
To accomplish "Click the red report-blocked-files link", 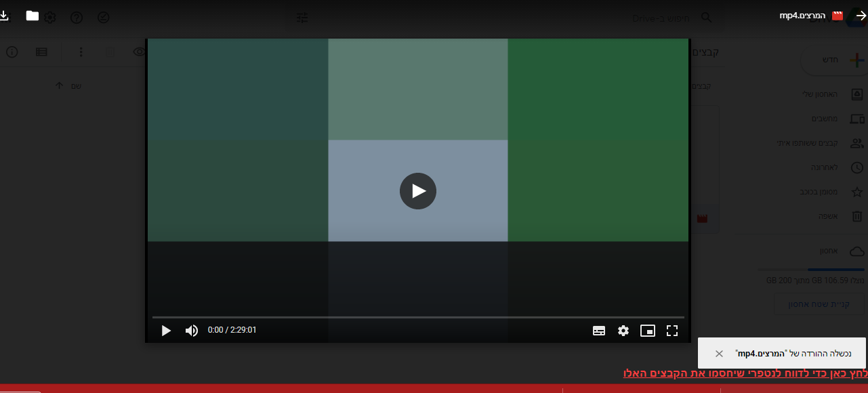I will [745, 374].
